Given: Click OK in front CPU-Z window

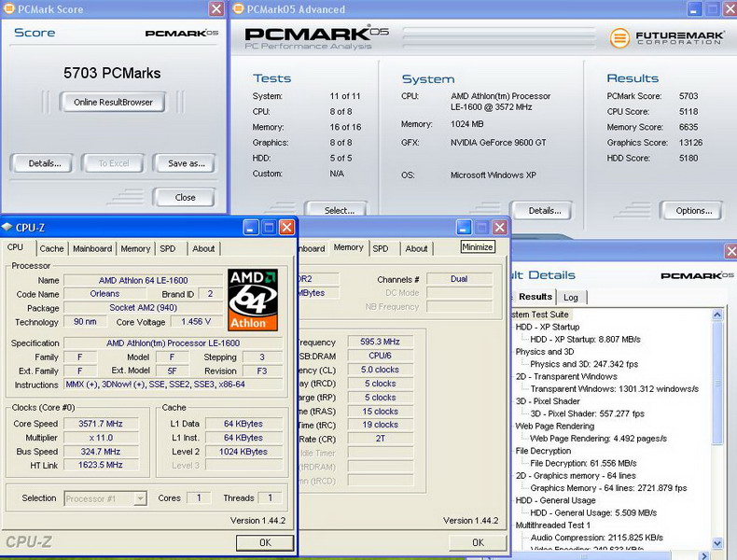Looking at the screenshot, I should click(x=265, y=542).
